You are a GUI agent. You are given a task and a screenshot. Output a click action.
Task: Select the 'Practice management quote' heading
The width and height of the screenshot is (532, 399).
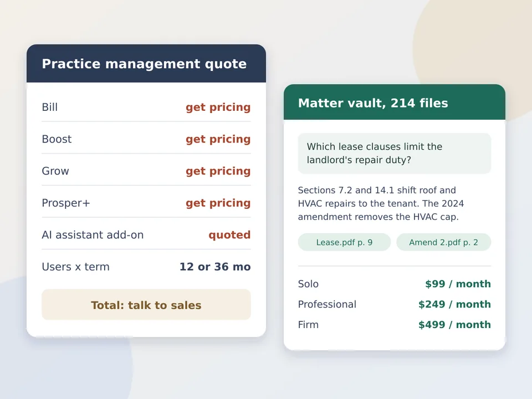click(144, 64)
